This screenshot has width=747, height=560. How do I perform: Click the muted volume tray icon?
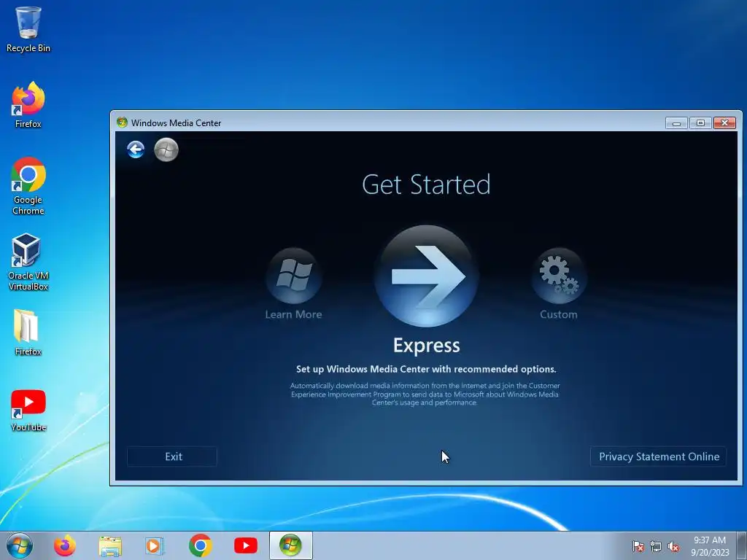[x=673, y=546]
